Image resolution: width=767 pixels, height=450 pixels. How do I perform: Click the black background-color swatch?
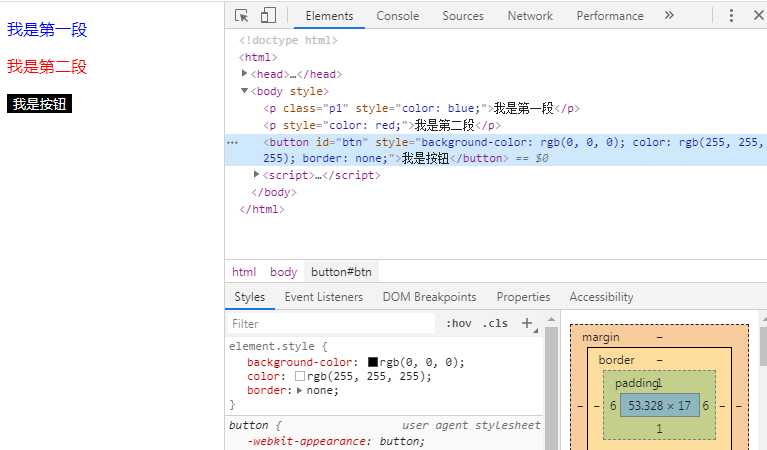coord(373,362)
